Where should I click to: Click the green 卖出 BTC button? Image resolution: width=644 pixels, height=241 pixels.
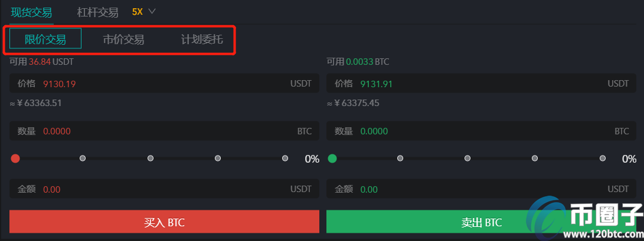pos(481,222)
